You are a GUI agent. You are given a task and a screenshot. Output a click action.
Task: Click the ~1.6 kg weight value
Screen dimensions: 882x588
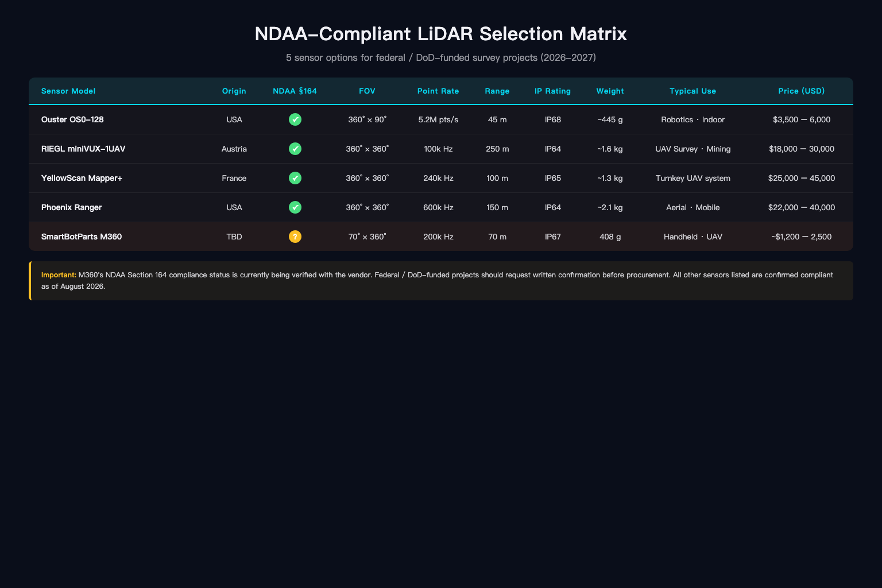pyautogui.click(x=610, y=149)
